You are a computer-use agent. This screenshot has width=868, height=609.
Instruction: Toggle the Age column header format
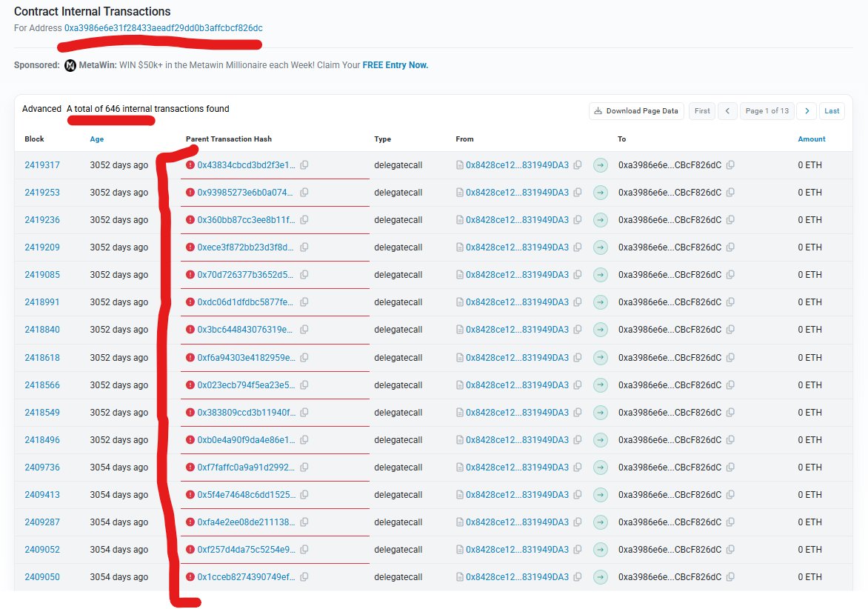[97, 139]
